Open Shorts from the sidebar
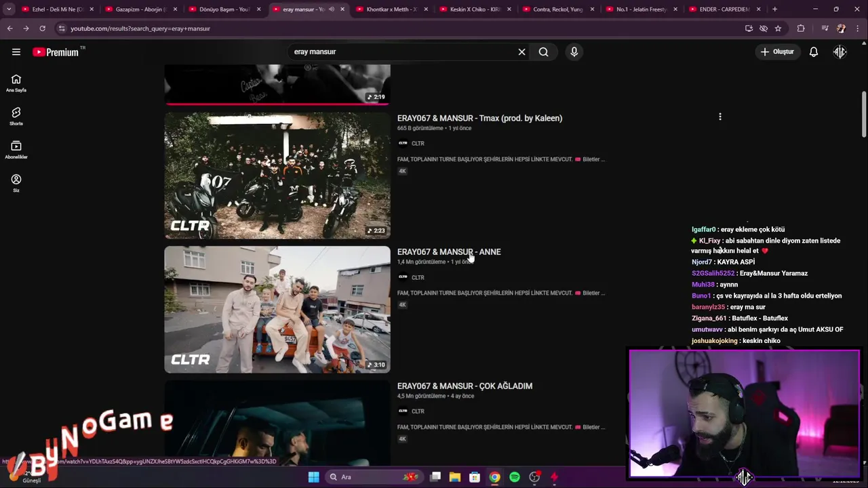This screenshot has height=488, width=868. click(x=16, y=117)
